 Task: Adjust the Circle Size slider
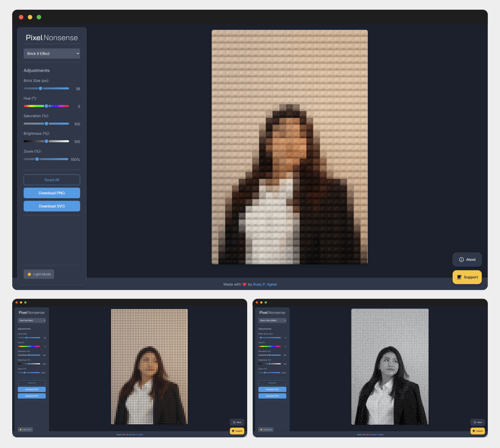pos(29,338)
